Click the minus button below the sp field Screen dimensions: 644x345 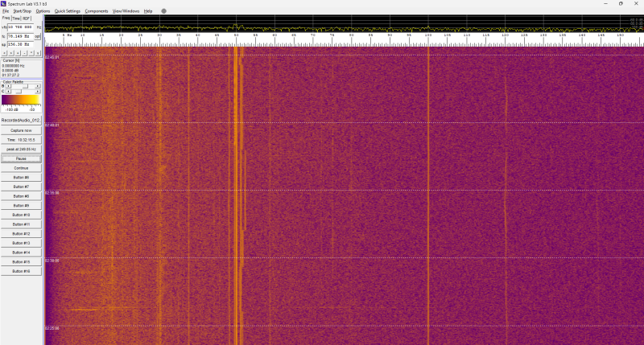[24, 53]
